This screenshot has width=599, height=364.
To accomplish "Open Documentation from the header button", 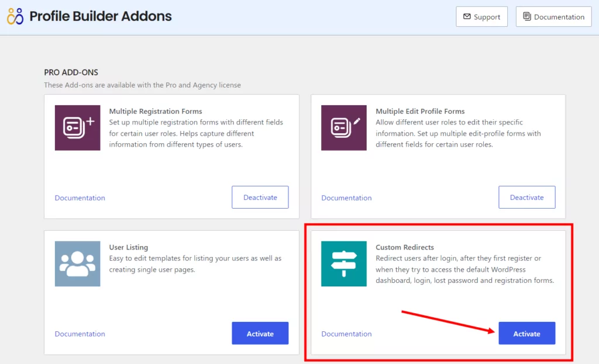I will pyautogui.click(x=553, y=17).
